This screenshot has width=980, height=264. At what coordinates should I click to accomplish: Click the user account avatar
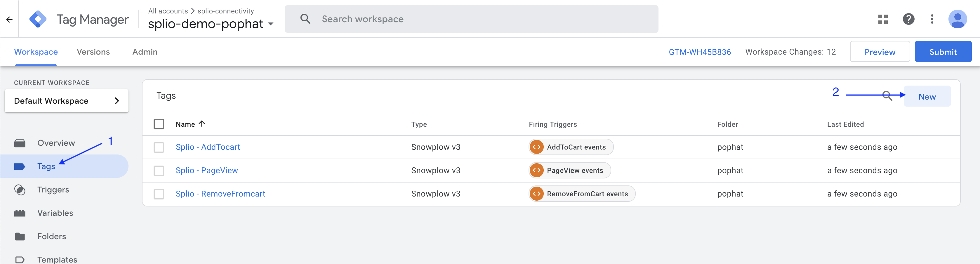tap(957, 19)
